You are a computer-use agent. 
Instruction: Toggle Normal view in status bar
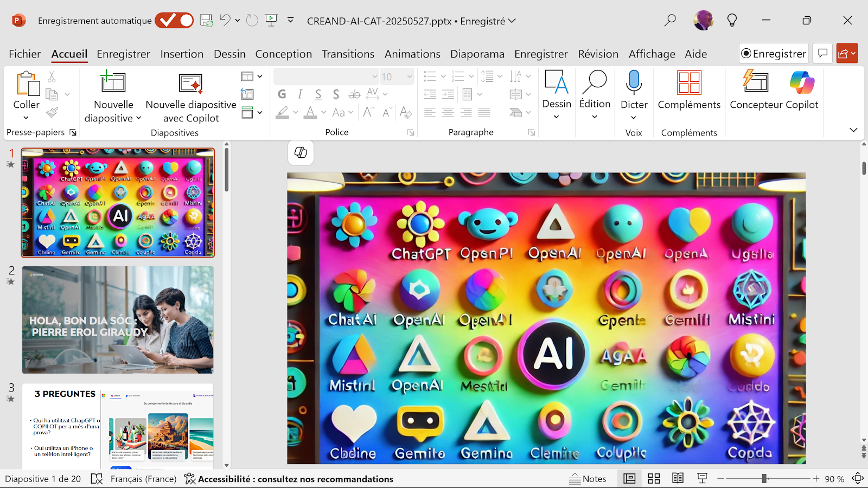pyautogui.click(x=629, y=479)
